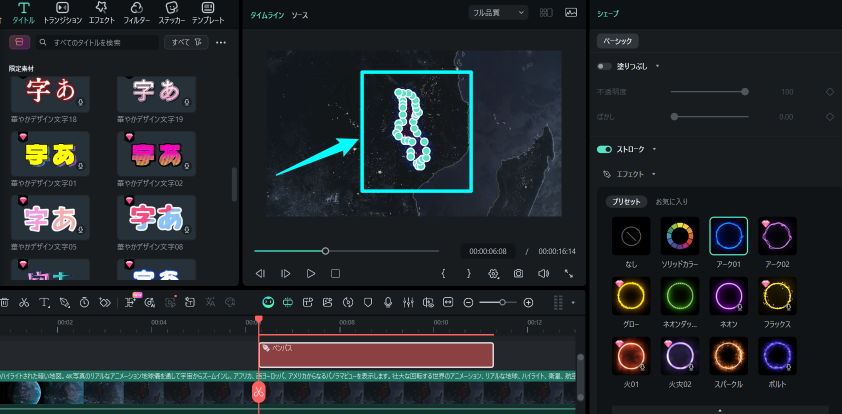The width and height of the screenshot is (842, 414).
Task: Open the フル品質 playback quality dropdown
Action: [499, 13]
